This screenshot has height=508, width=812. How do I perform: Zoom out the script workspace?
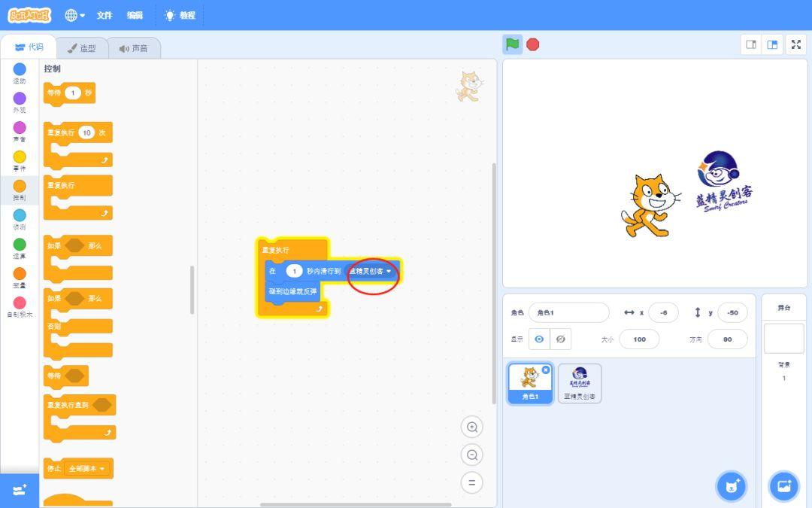pos(471,455)
